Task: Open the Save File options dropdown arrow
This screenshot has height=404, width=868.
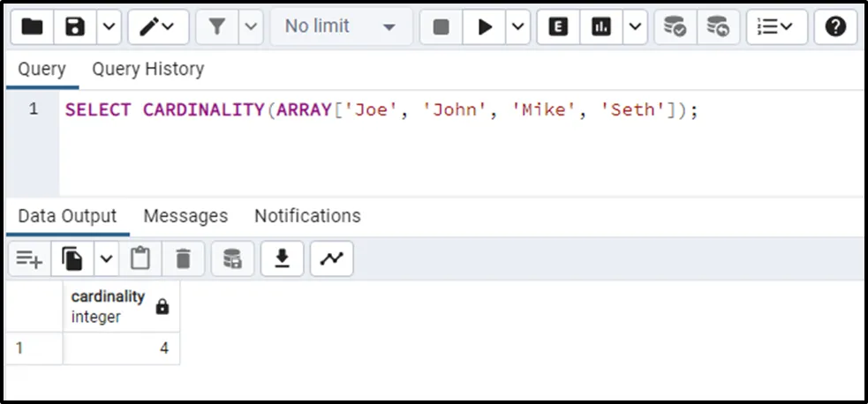Action: pyautogui.click(x=108, y=27)
